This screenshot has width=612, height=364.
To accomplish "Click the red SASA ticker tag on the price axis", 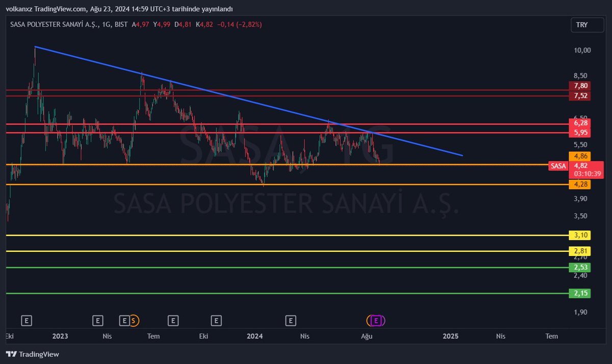I will click(x=558, y=166).
